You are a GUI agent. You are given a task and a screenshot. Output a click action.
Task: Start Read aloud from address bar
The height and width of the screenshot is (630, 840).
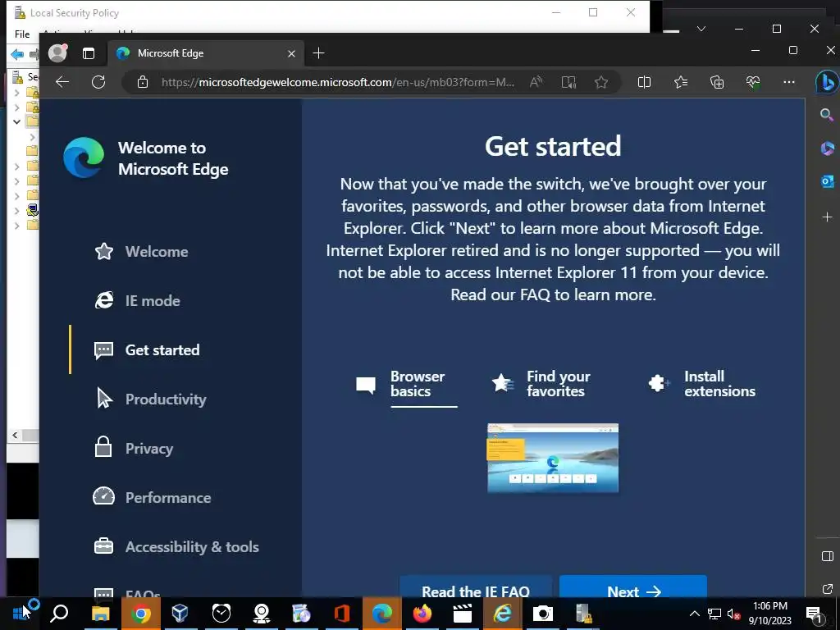tap(536, 82)
